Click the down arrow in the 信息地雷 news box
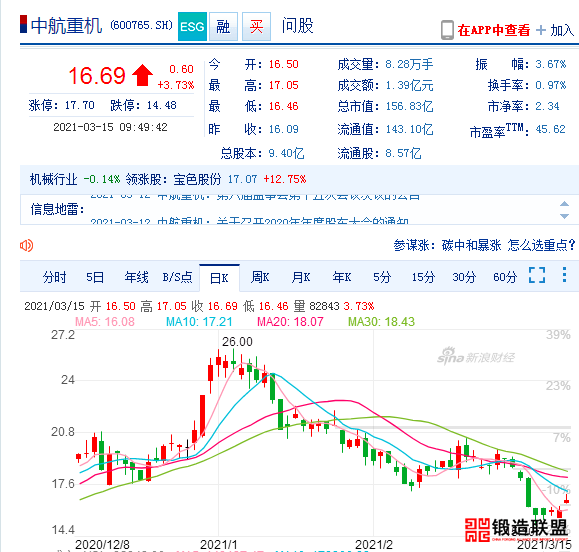The image size is (579, 552). (x=564, y=216)
